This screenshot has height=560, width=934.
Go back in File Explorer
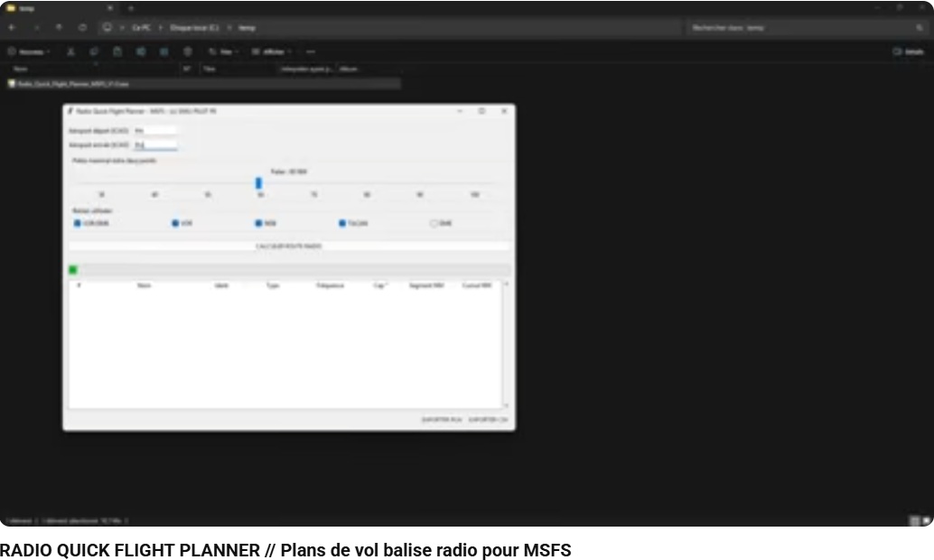click(x=12, y=27)
